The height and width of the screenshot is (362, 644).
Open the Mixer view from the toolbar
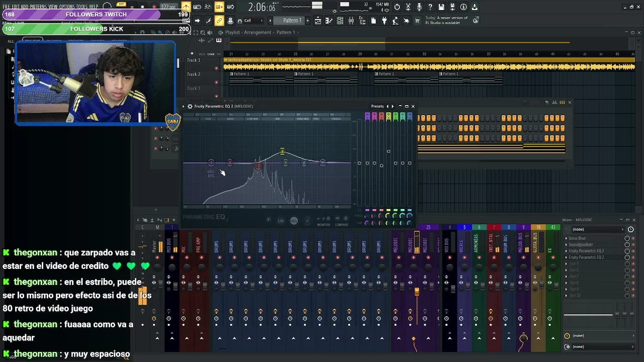tap(351, 21)
